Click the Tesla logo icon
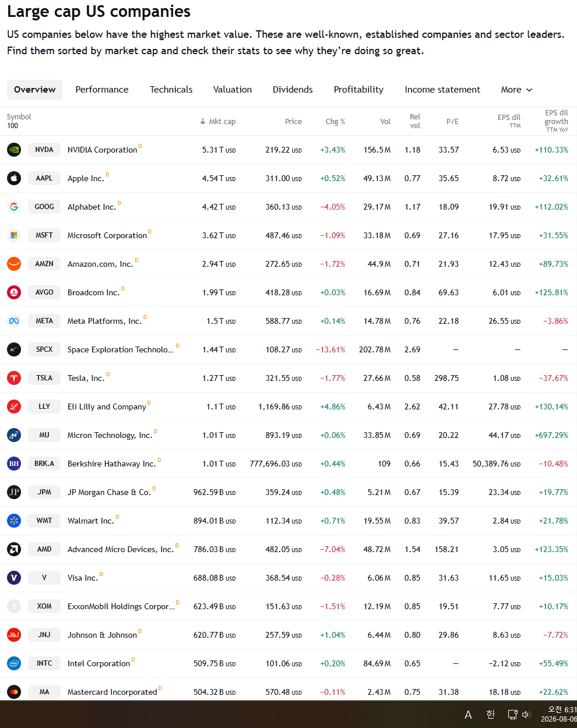Screen dimensions: 577x728 tap(14, 378)
